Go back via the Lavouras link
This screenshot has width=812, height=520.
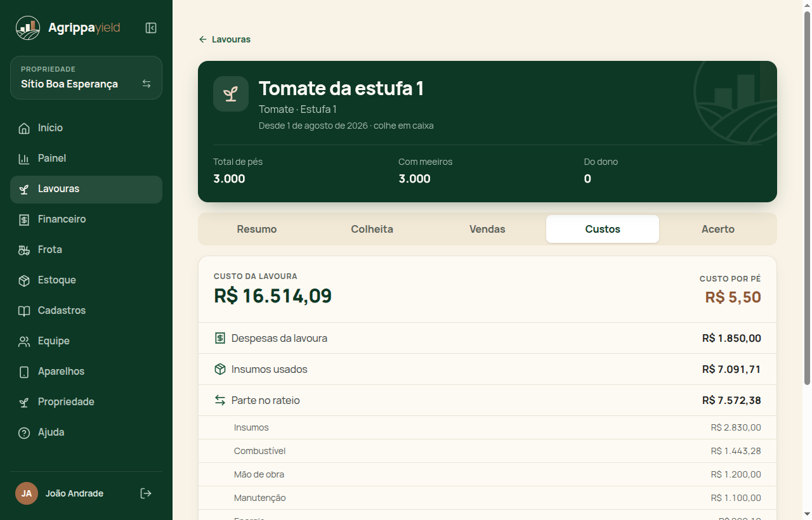[x=225, y=39]
